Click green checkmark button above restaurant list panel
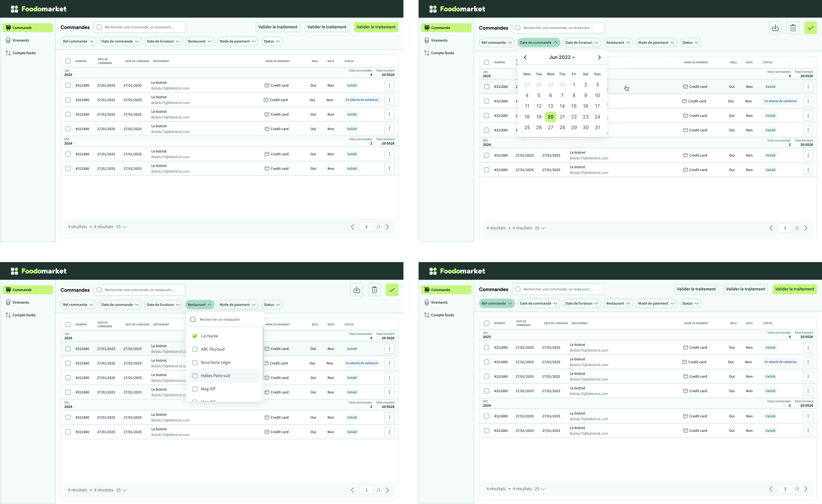The width and height of the screenshot is (822, 504). coord(392,290)
